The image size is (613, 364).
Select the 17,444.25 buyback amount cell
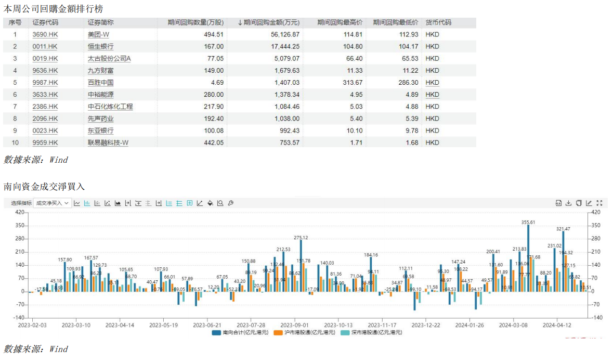coord(285,46)
